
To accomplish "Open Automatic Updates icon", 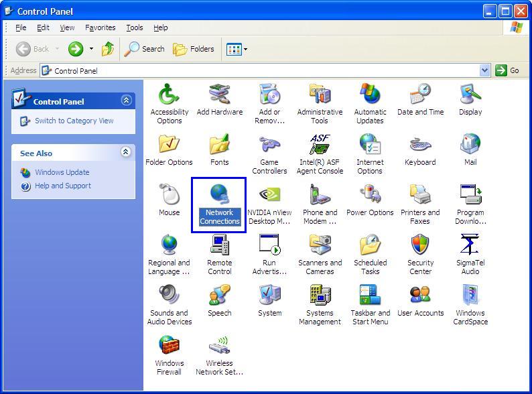I will [370, 103].
